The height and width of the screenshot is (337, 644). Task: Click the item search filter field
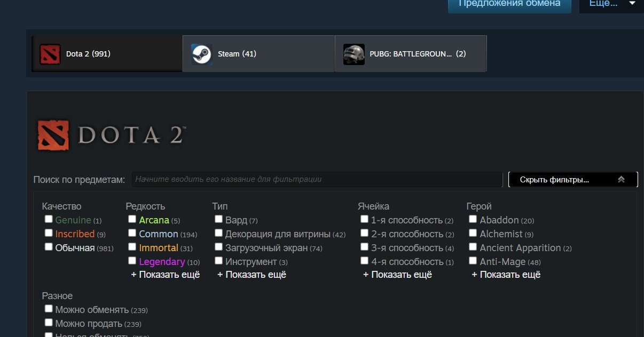[x=317, y=180]
